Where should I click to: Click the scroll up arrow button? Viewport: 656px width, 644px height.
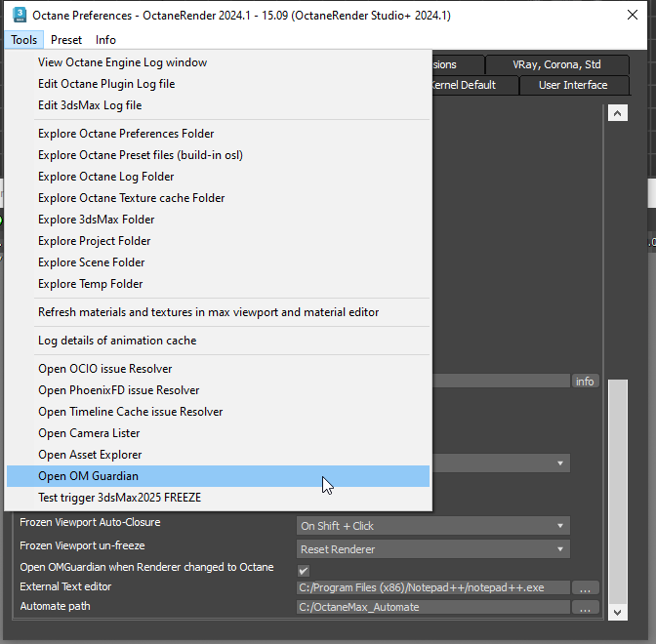point(617,113)
